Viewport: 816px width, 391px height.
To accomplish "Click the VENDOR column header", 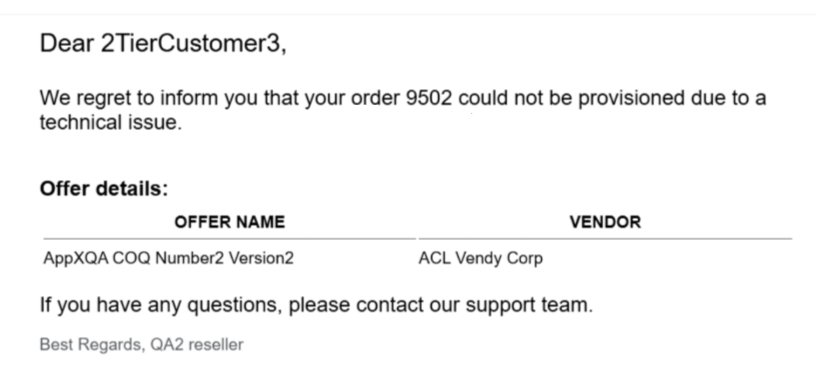I will click(605, 222).
